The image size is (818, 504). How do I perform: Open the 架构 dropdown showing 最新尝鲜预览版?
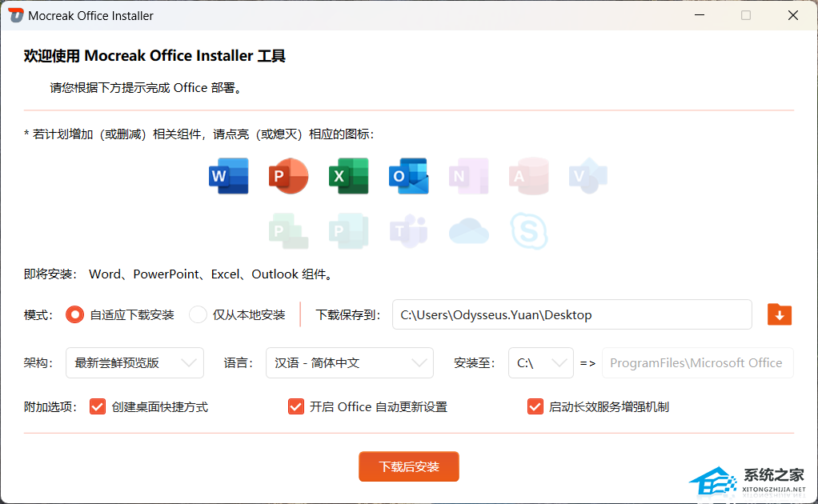[x=134, y=362]
